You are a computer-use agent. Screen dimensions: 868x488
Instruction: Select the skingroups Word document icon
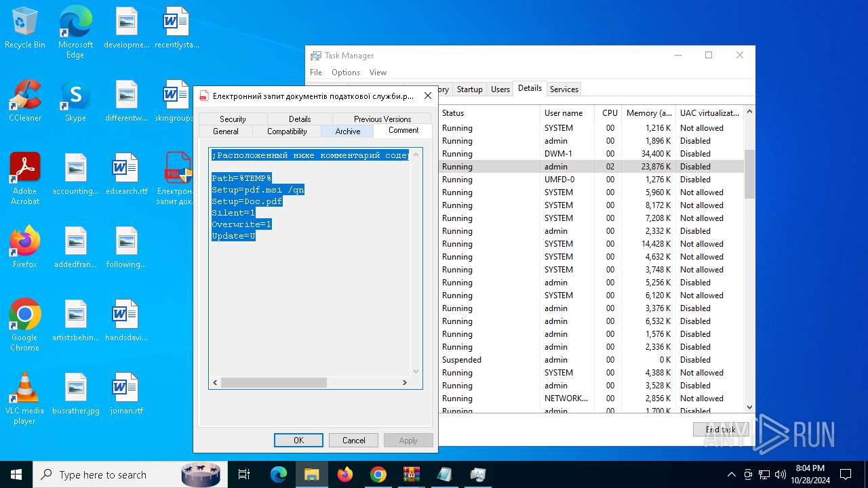[176, 102]
